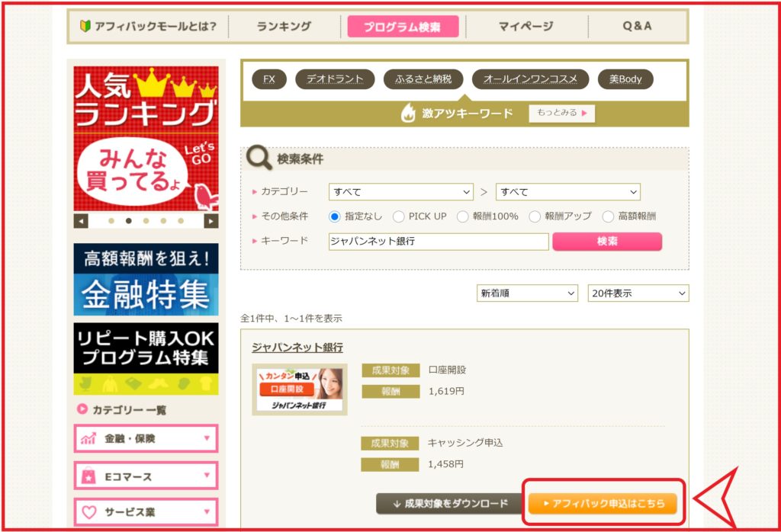Focus the キーワード input field
The width and height of the screenshot is (781, 532).
[x=439, y=242]
